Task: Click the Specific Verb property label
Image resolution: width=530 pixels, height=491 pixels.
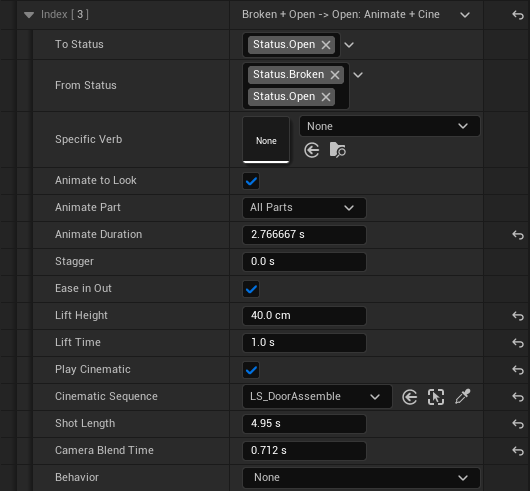Action: pos(89,140)
